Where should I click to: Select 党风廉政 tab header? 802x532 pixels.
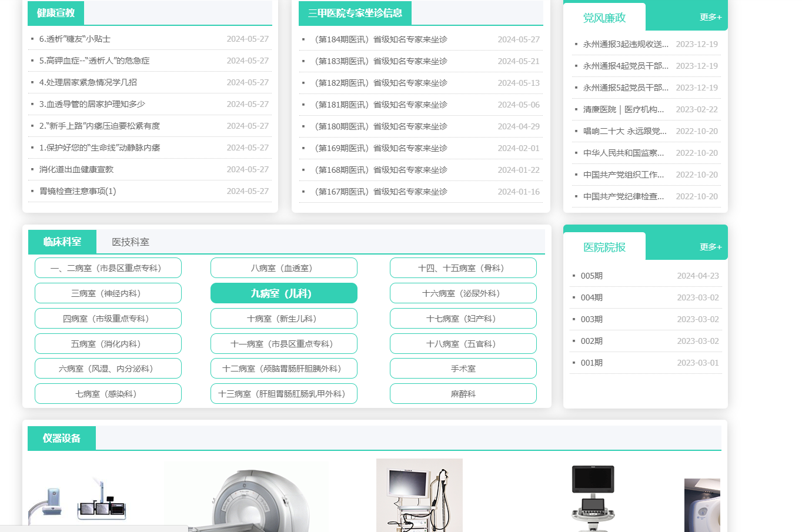(x=604, y=18)
